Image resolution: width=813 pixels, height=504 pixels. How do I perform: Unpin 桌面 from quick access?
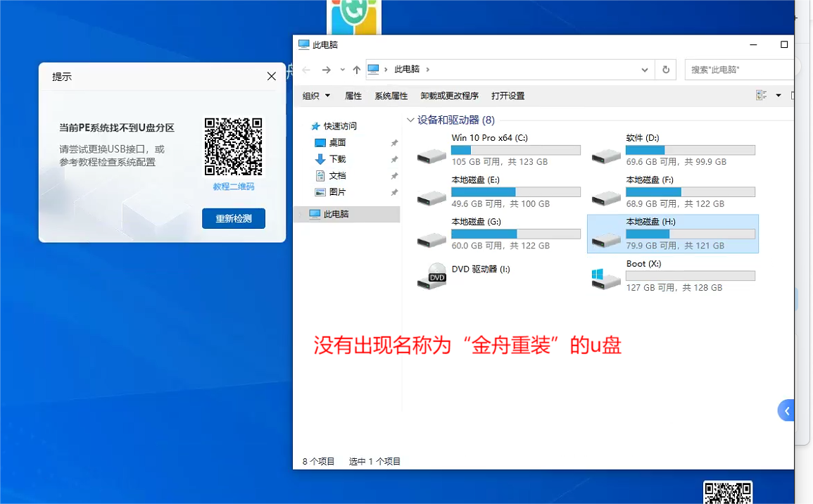pyautogui.click(x=395, y=142)
